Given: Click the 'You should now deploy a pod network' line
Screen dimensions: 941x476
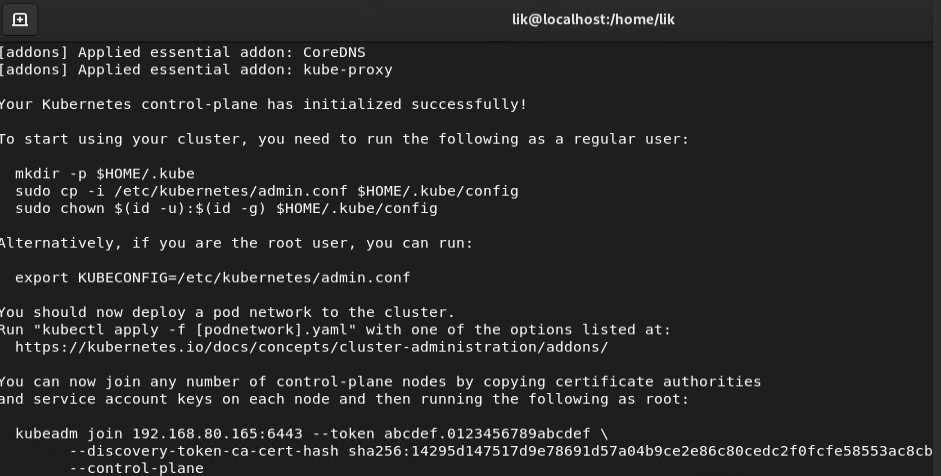Looking at the screenshot, I should pos(227,313).
